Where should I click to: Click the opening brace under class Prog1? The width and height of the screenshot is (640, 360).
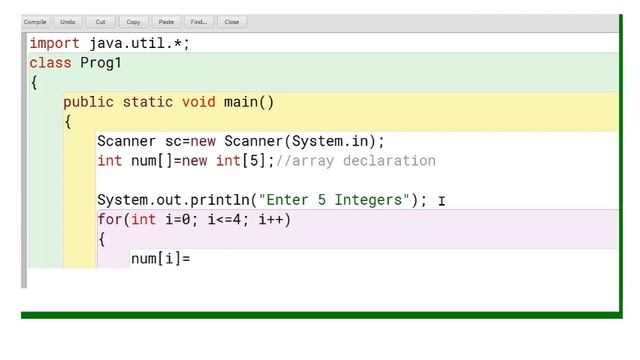point(34,83)
